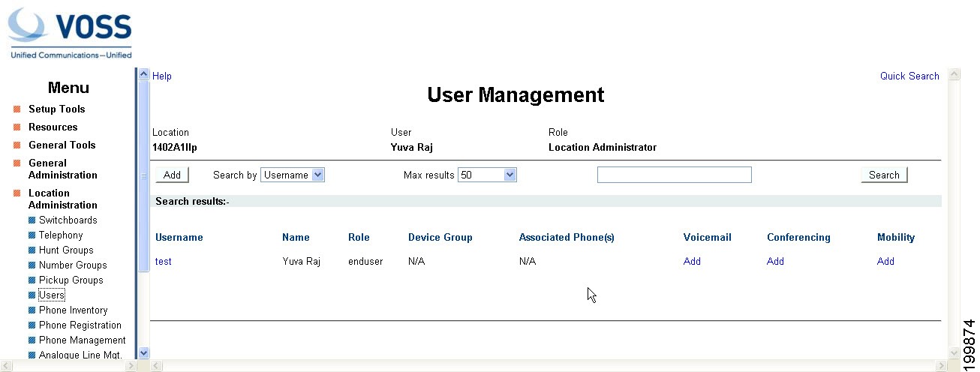Click the blue bullet icon beside Number Groups
This screenshot has height=372, width=980.
click(32, 265)
